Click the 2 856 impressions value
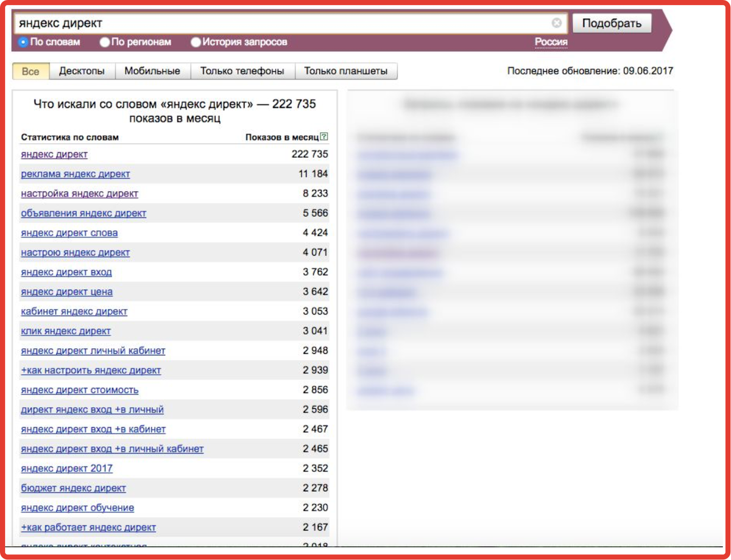The height and width of the screenshot is (560, 731). (316, 390)
